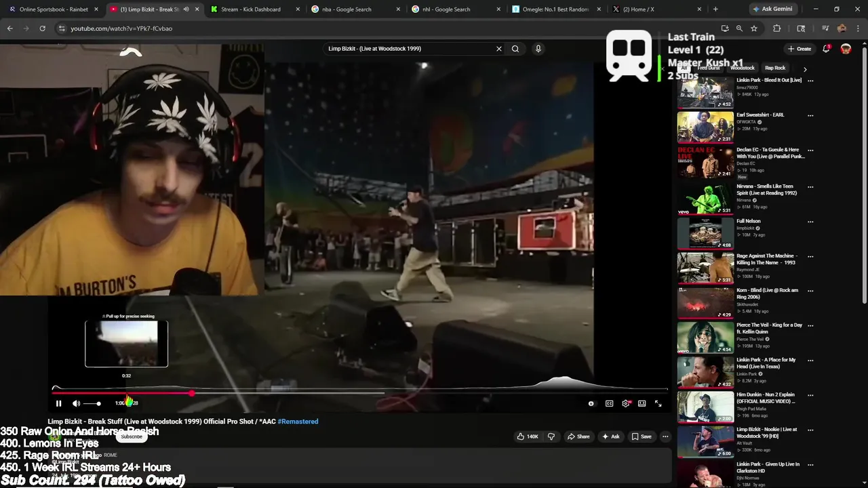Switch the player to theater mode

tap(642, 403)
